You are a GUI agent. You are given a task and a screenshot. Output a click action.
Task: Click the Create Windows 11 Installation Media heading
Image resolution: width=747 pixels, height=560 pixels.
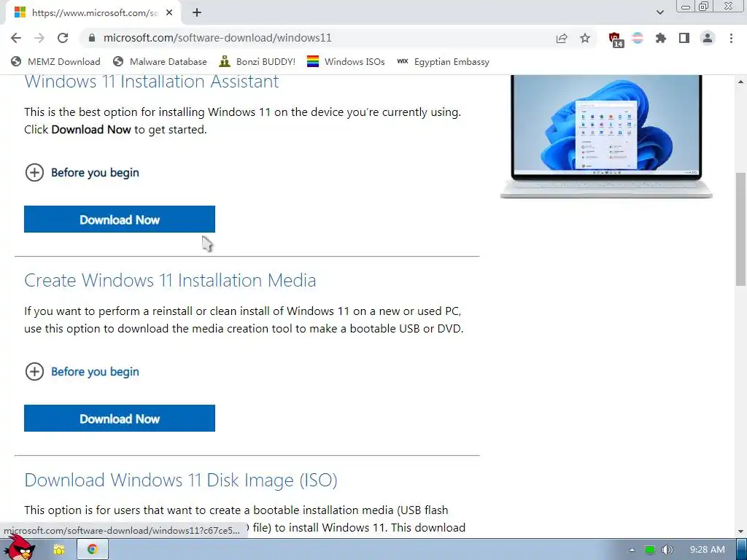coord(170,280)
